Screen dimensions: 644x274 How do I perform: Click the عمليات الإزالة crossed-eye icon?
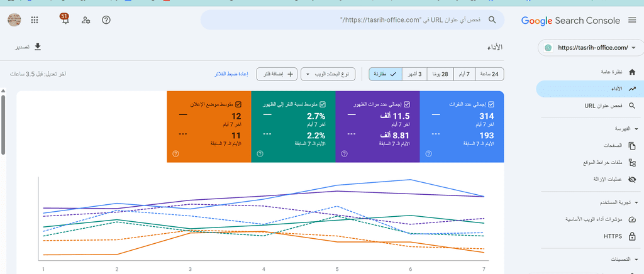(x=632, y=179)
